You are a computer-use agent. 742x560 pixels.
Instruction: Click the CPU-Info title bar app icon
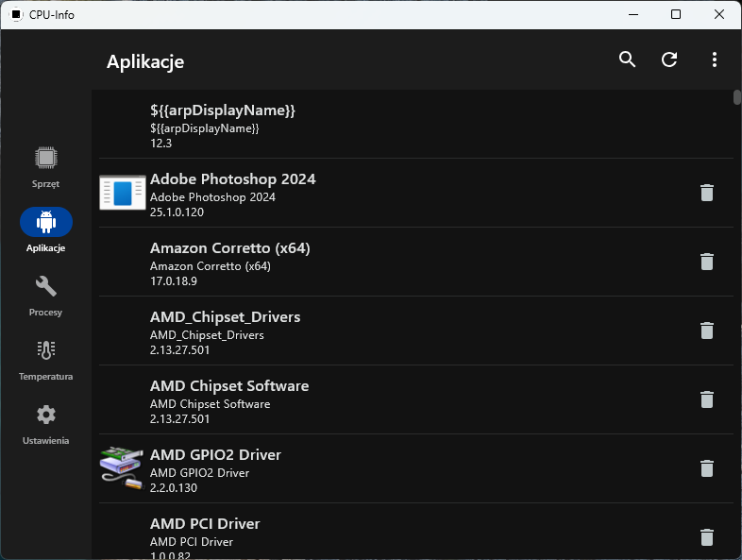tap(16, 15)
